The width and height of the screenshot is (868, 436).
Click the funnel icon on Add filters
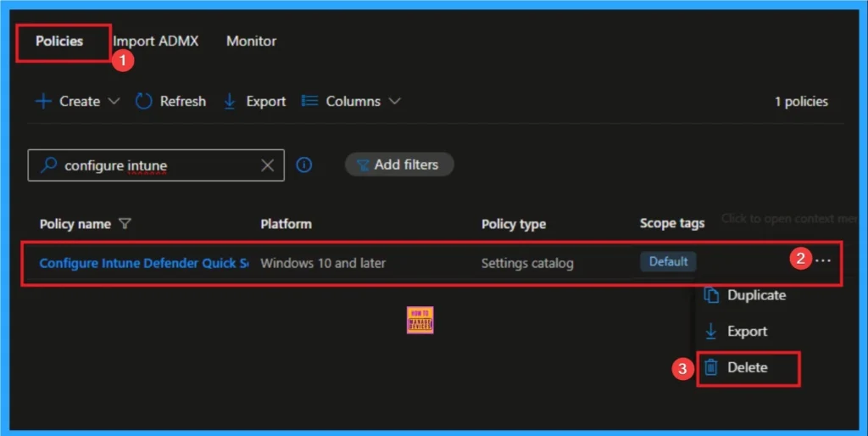(363, 165)
